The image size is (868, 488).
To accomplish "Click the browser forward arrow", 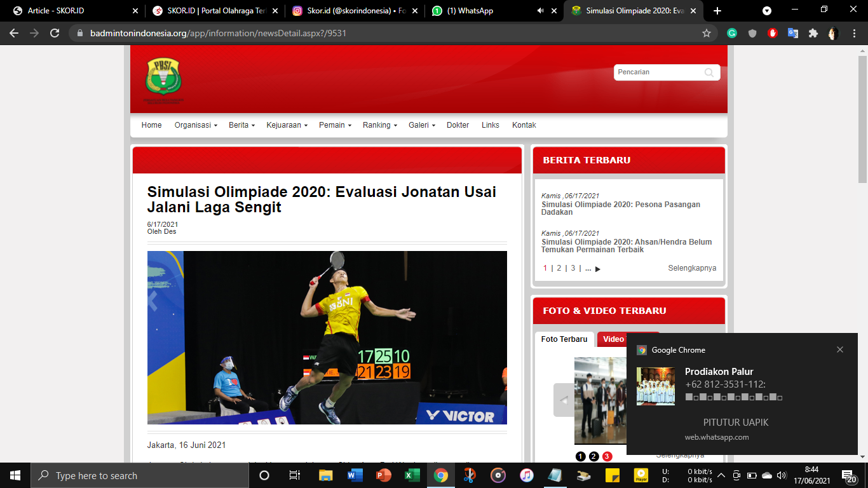I will 34,33.
